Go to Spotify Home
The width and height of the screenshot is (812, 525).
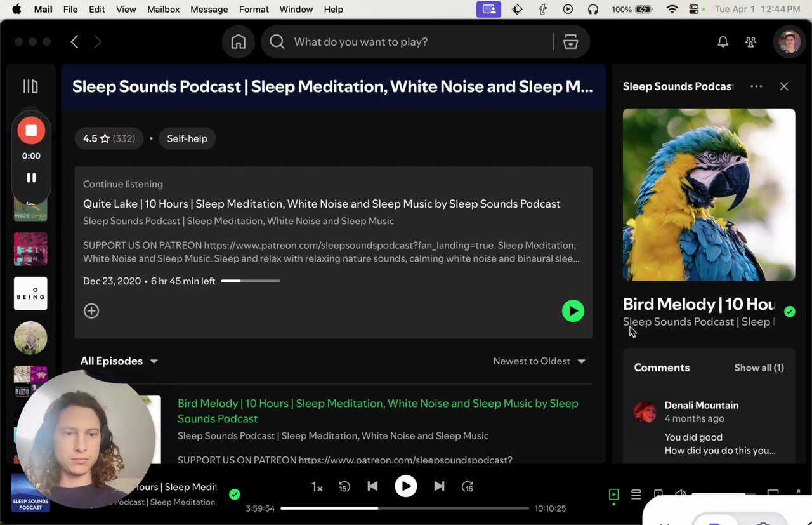tap(239, 42)
